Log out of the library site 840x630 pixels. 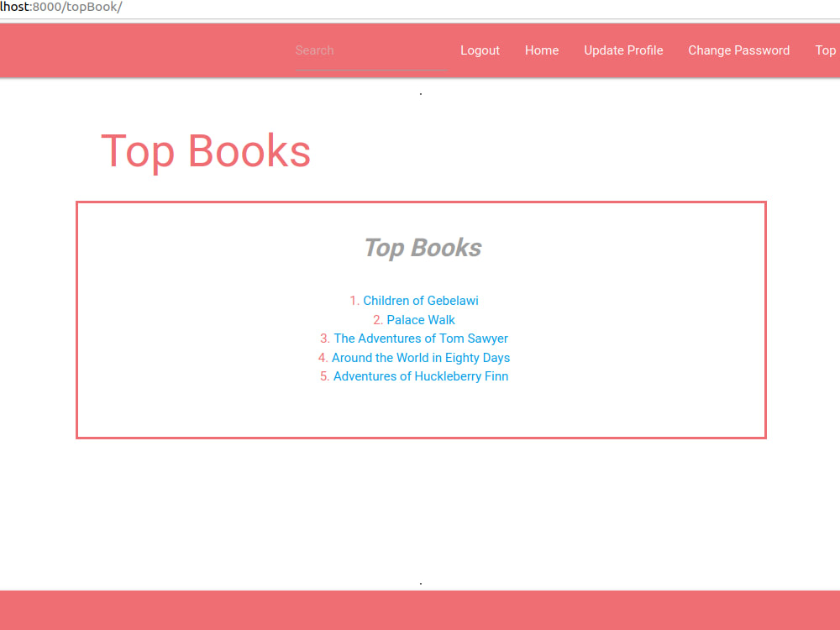click(x=480, y=50)
